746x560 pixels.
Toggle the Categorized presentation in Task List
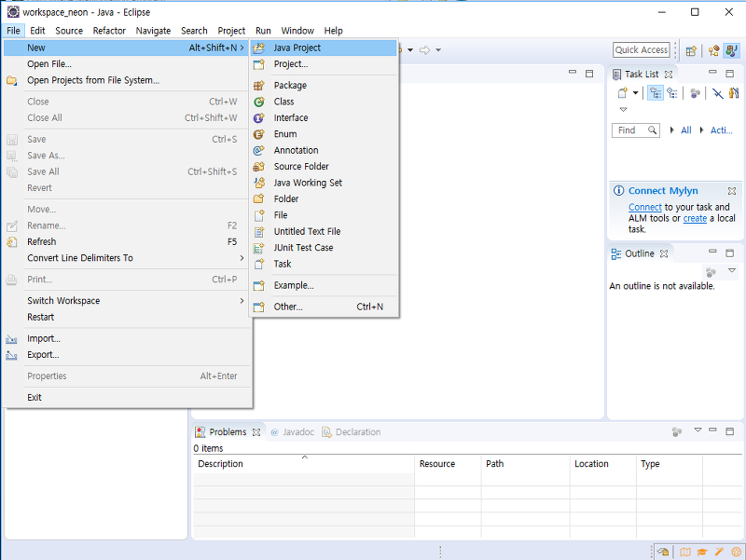[x=656, y=92]
